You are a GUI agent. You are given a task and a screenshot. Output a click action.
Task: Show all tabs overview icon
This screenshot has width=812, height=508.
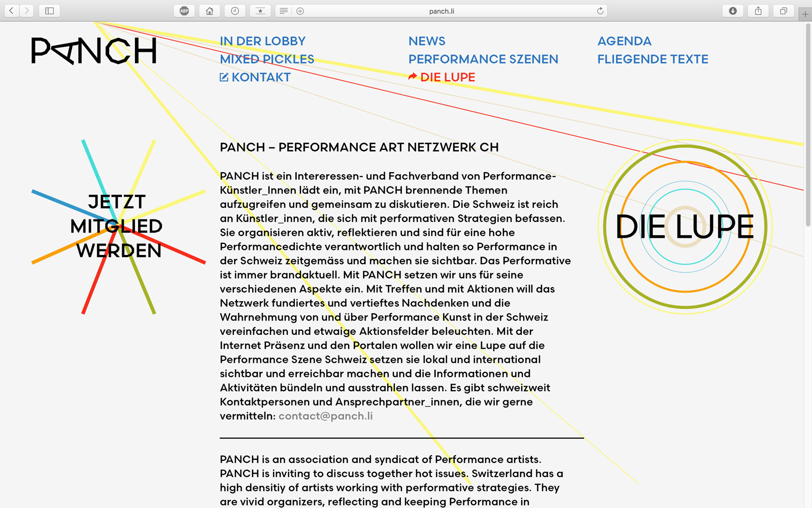pyautogui.click(x=784, y=11)
